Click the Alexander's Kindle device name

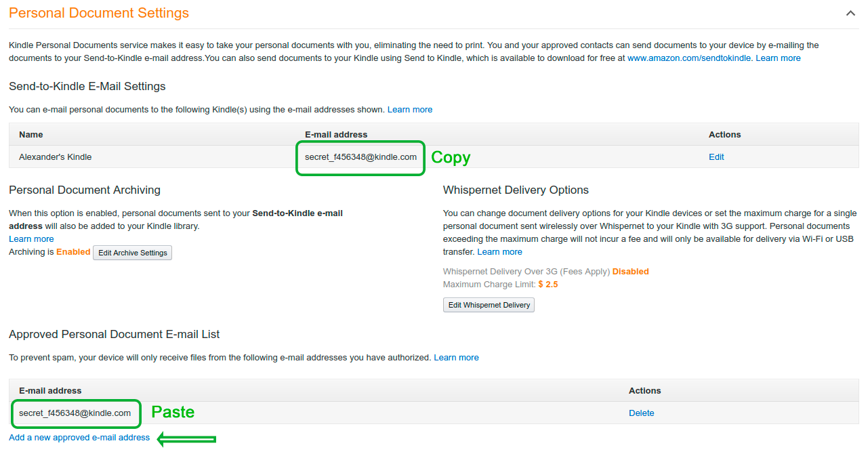[55, 157]
